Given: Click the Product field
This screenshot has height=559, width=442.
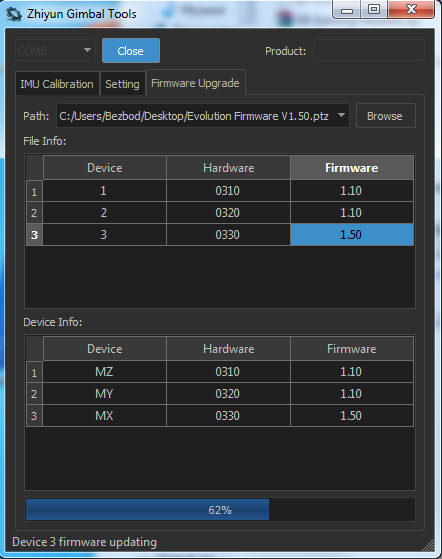Looking at the screenshot, I should pos(369,51).
